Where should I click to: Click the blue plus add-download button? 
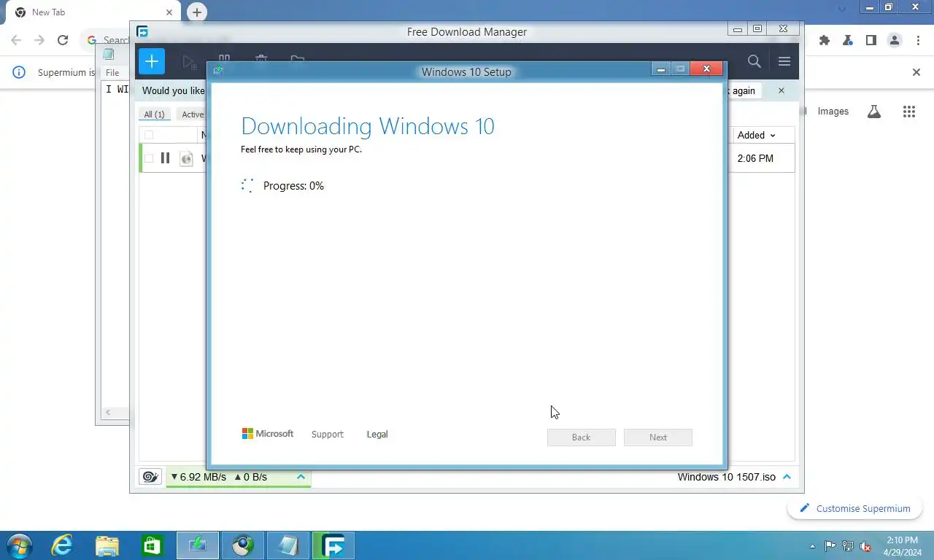pos(152,61)
